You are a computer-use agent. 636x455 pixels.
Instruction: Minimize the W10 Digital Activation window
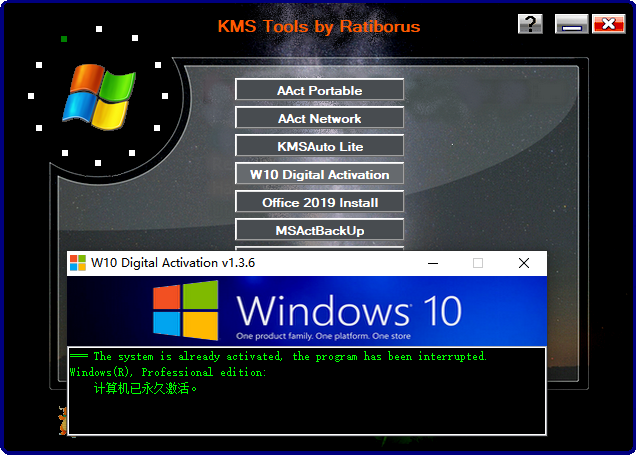coord(433,263)
